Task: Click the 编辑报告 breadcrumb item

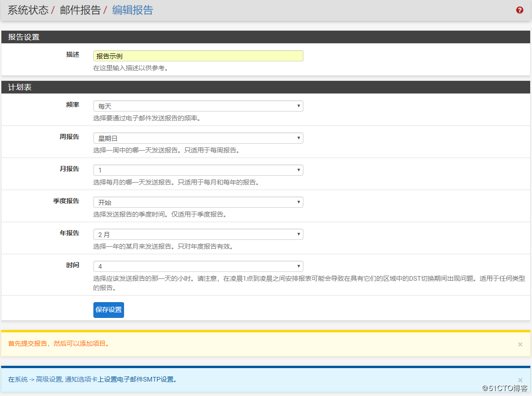Action: pyautogui.click(x=132, y=10)
